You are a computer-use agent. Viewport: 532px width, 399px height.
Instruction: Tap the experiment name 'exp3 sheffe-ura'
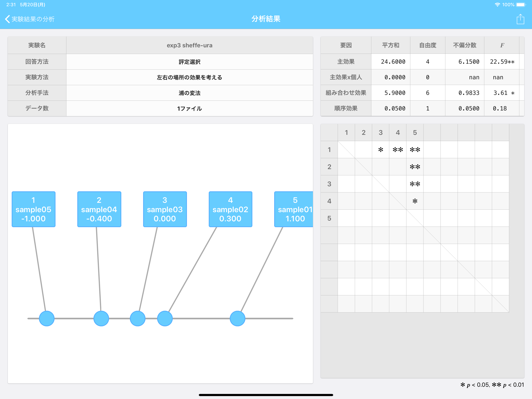189,45
